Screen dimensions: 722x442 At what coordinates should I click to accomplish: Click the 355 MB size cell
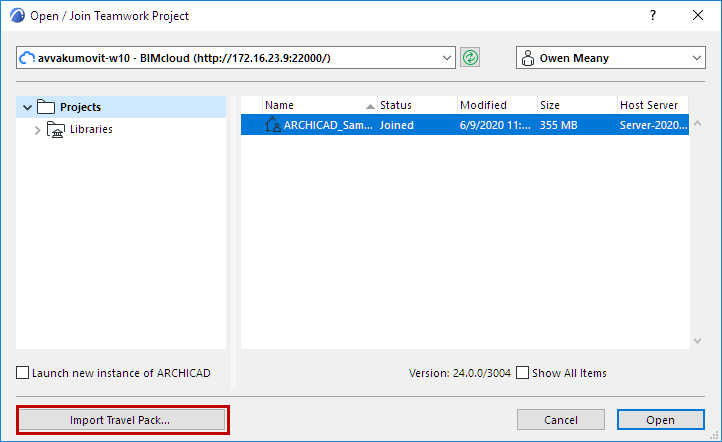point(559,125)
